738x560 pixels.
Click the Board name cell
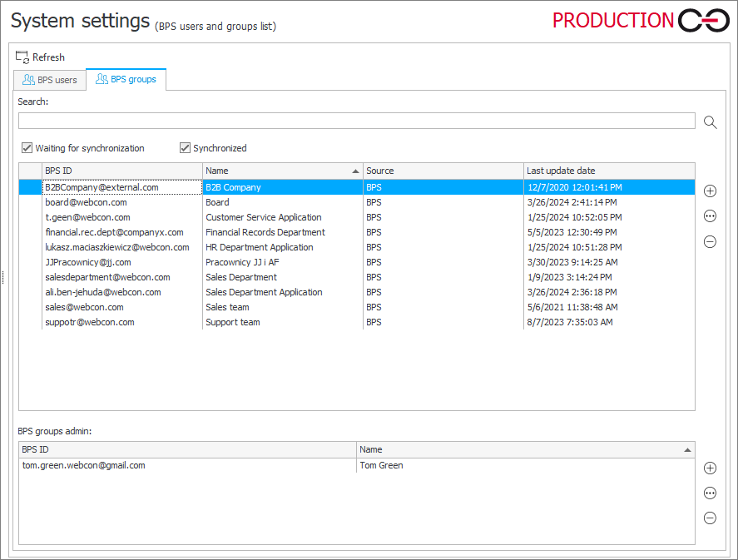pyautogui.click(x=282, y=202)
